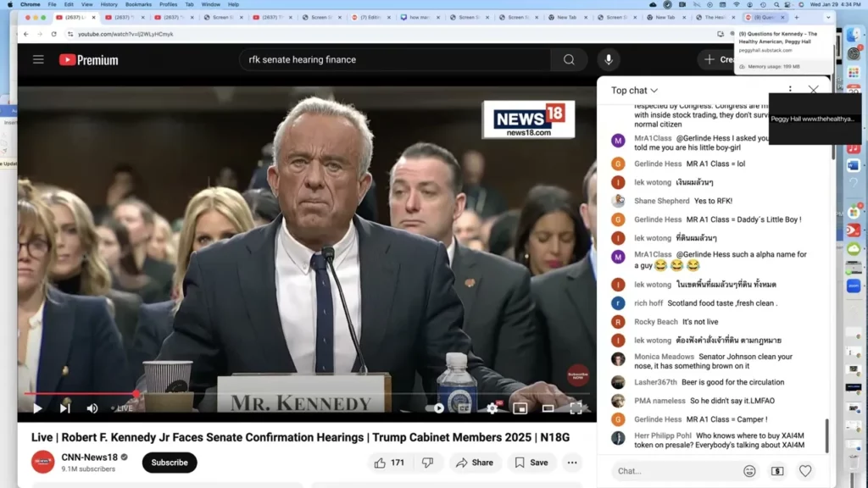The image size is (868, 488).
Task: Enter full screen mode on the video
Action: pos(576,408)
